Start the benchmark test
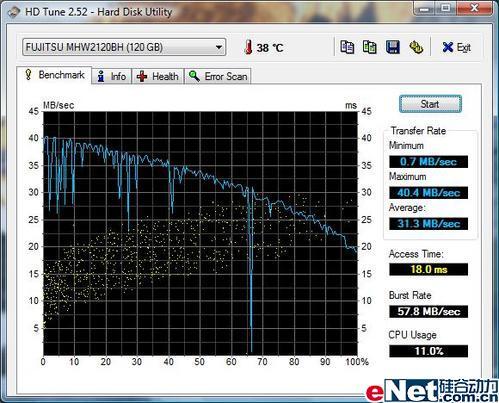This screenshot has width=499, height=403. click(x=430, y=104)
